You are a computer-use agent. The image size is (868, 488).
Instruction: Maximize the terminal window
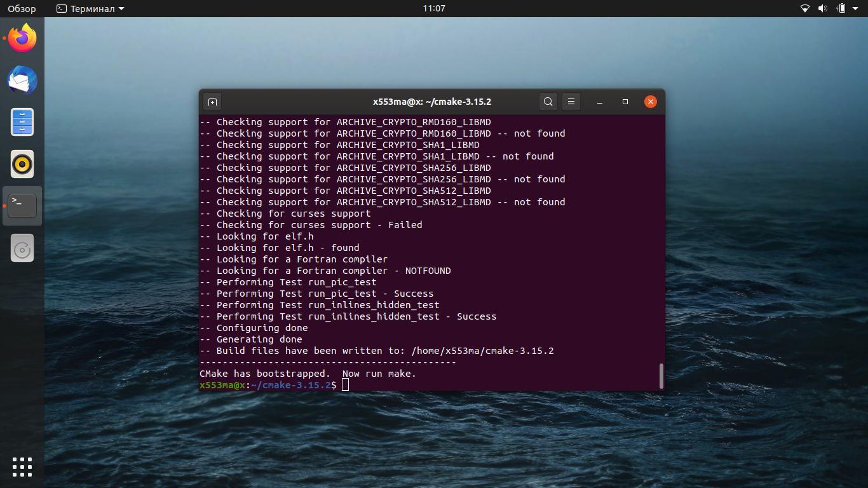625,102
